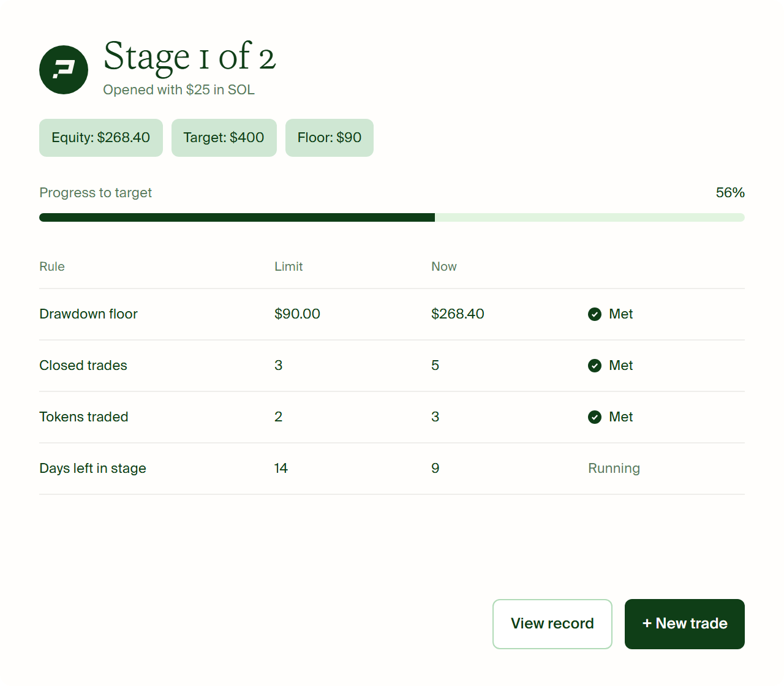The width and height of the screenshot is (784, 686).
Task: Click the Closed trades limit value 3
Action: pyautogui.click(x=279, y=366)
